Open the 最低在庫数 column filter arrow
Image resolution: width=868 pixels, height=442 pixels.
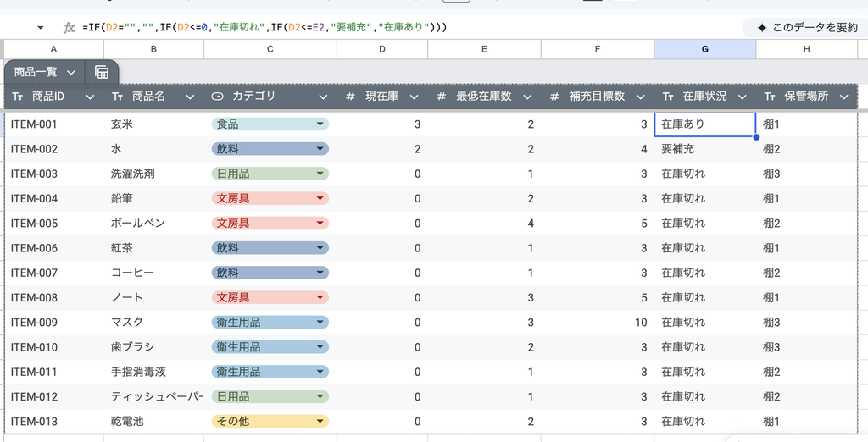(x=527, y=97)
